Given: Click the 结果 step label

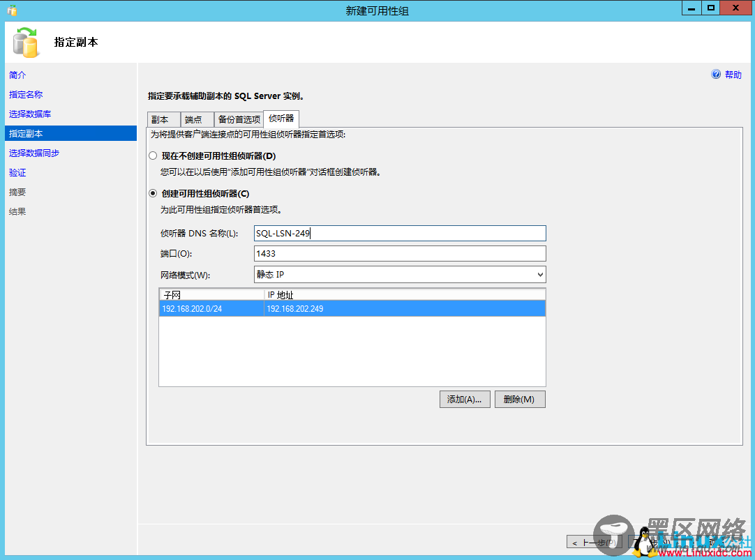Looking at the screenshot, I should [17, 212].
